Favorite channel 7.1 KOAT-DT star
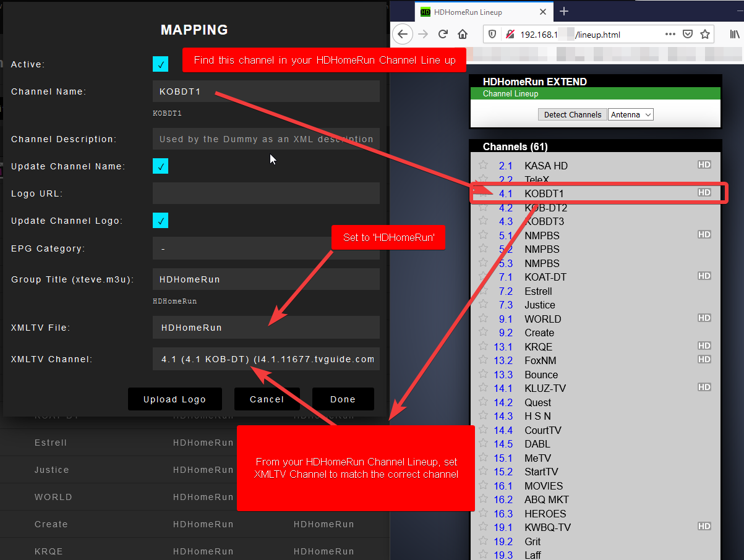This screenshot has width=744, height=560. 484,276
